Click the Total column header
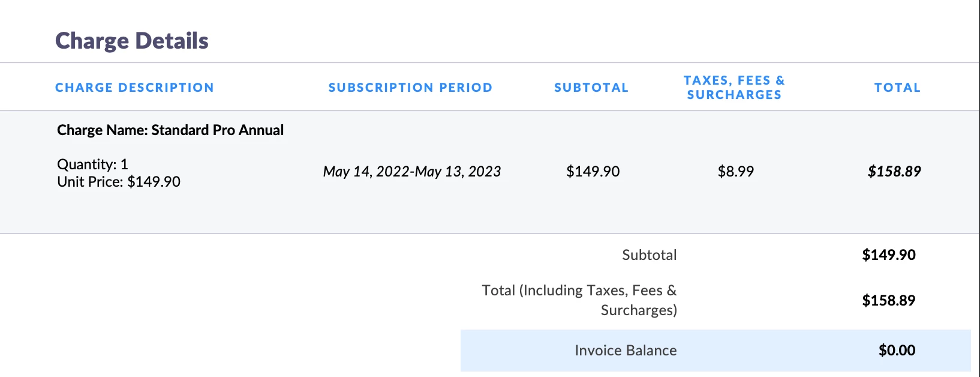The width and height of the screenshot is (980, 377). (897, 88)
